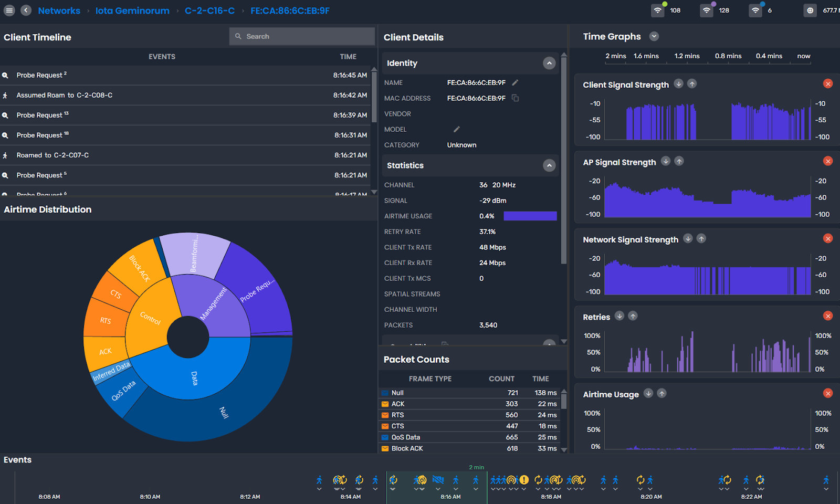
Task: Click the RTS segment of airtime chart
Action: tap(105, 320)
